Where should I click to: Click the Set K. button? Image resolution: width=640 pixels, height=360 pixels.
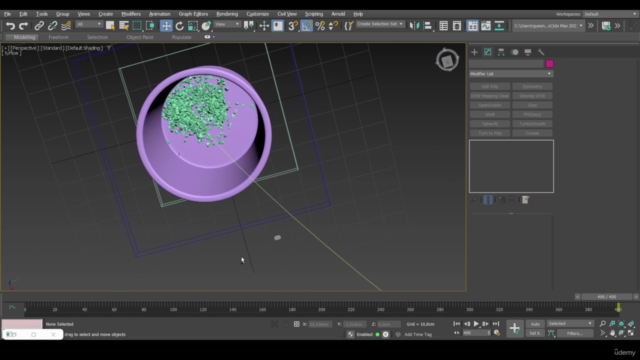(x=535, y=333)
